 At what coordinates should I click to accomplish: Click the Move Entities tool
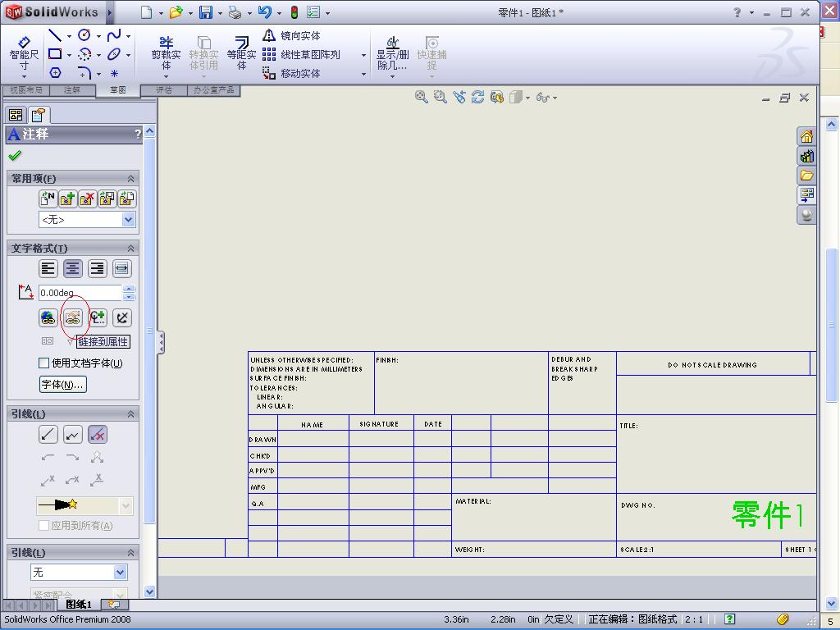291,73
